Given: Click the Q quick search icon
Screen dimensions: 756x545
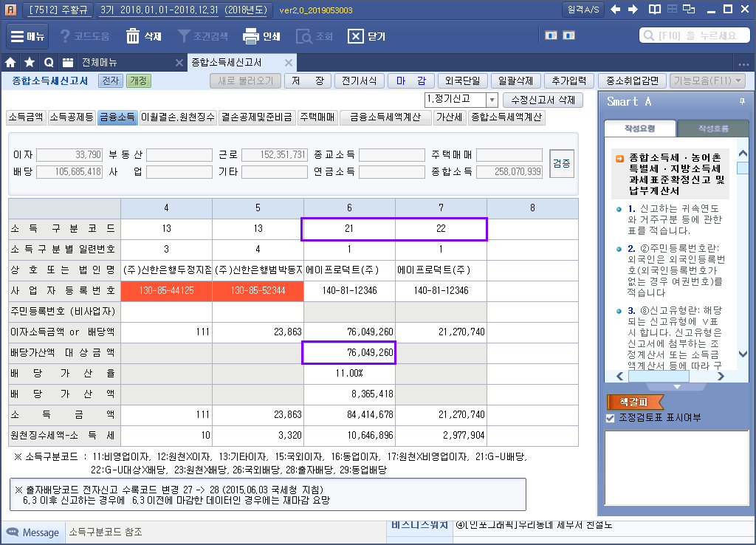Looking at the screenshot, I should point(49,62).
